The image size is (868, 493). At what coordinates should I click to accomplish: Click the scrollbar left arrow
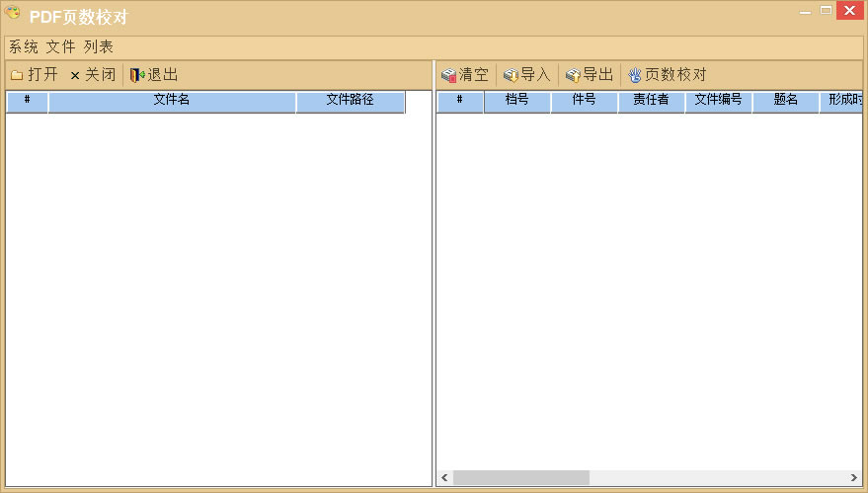[x=444, y=477]
